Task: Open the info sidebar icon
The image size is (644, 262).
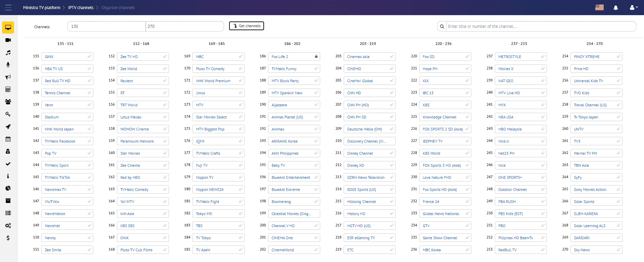Action: point(8,176)
